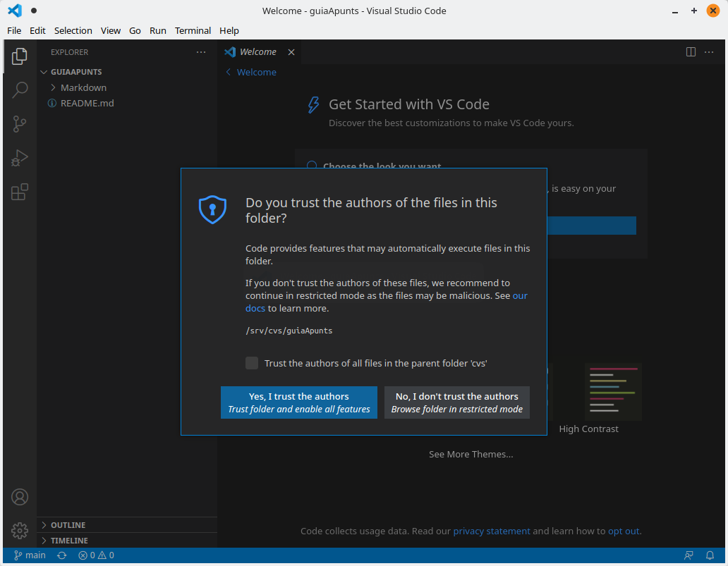
Task: Expand the Markdown folder
Action: 83,87
